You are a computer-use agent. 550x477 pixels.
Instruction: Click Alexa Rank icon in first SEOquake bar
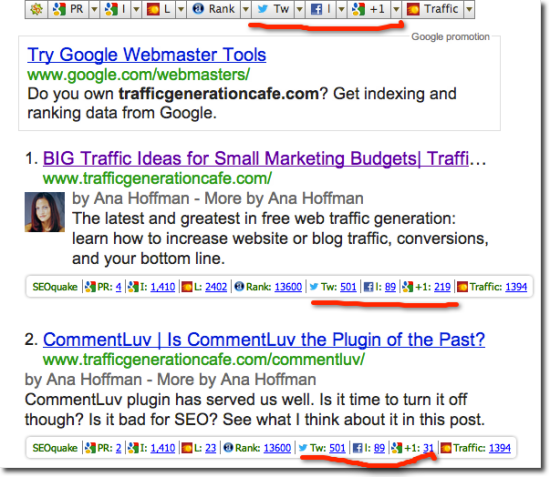239,287
